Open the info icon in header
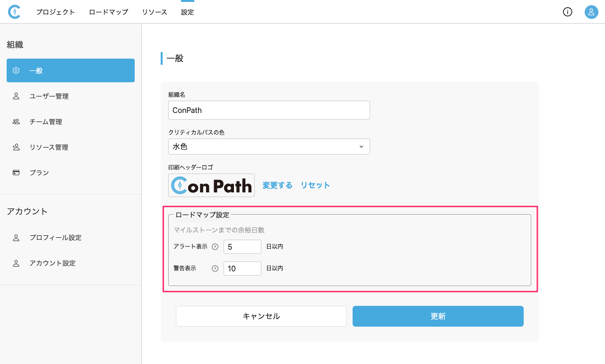The width and height of the screenshot is (605, 364). click(568, 12)
